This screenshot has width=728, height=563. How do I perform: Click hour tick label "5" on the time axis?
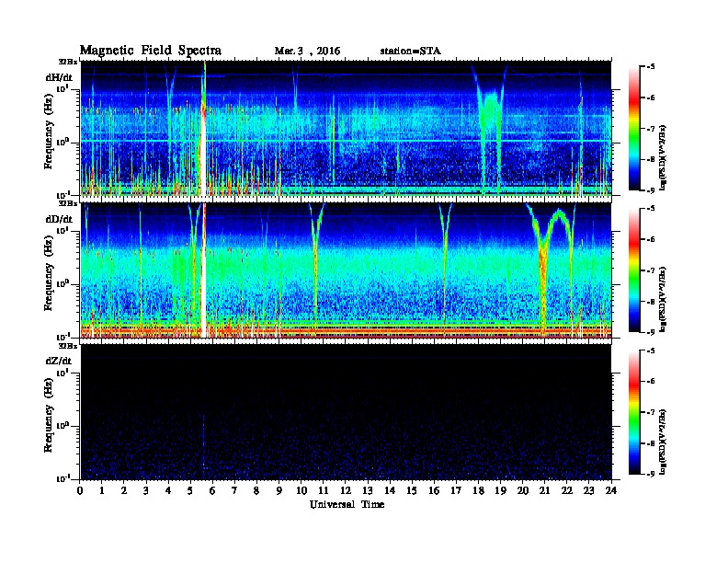pos(190,491)
